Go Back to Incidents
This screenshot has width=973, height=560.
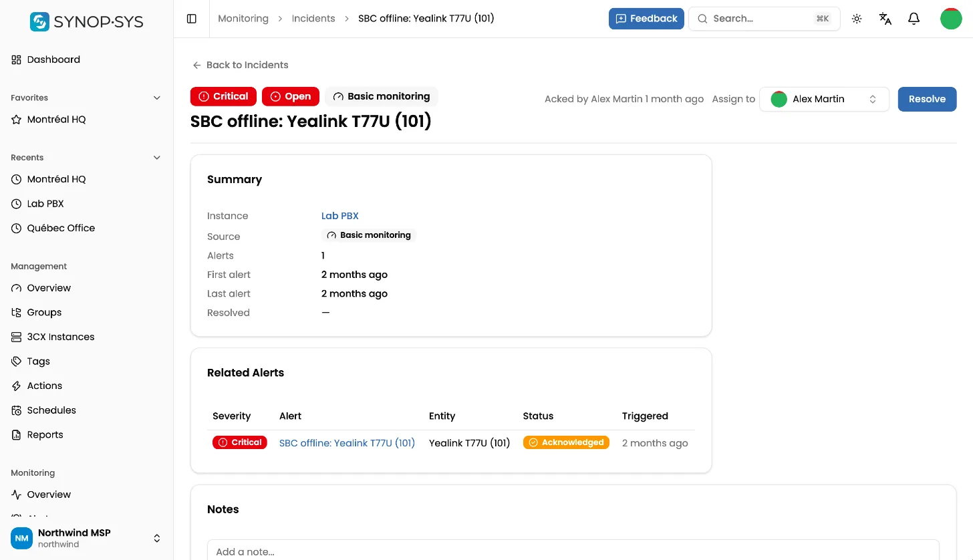(x=241, y=65)
